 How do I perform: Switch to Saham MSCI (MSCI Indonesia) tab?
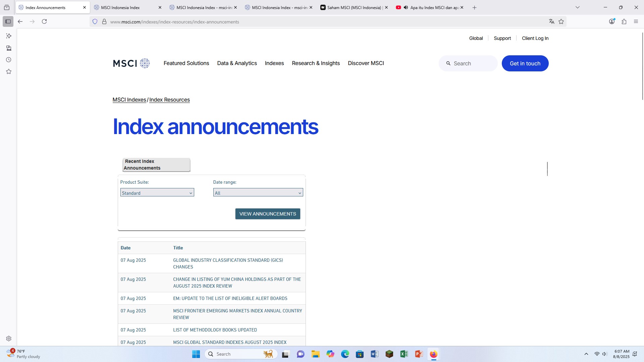coord(354,7)
